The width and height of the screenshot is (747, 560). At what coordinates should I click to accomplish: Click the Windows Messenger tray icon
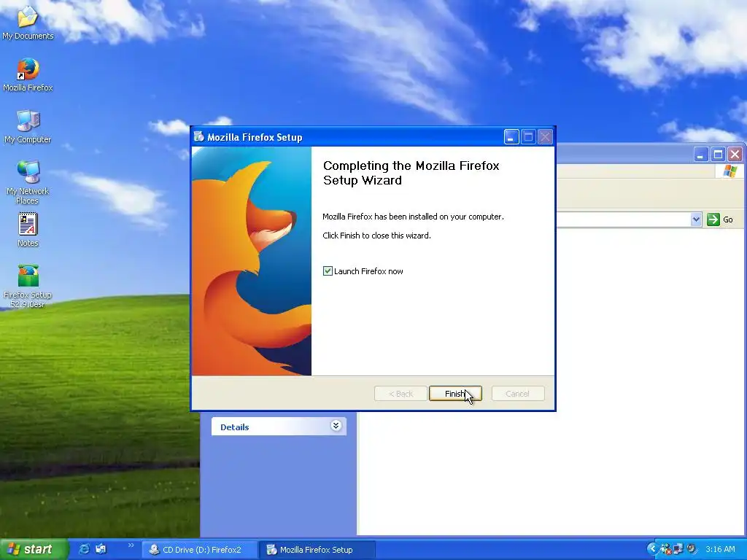click(665, 549)
